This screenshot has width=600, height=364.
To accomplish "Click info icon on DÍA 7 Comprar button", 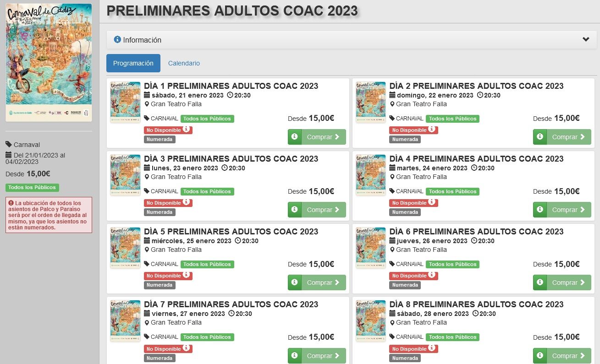I will (295, 356).
